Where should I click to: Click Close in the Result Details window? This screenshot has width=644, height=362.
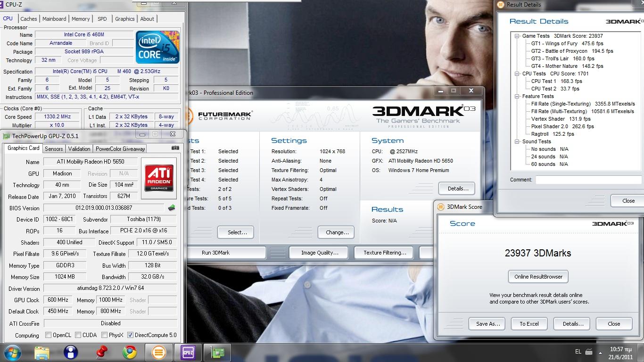point(628,201)
